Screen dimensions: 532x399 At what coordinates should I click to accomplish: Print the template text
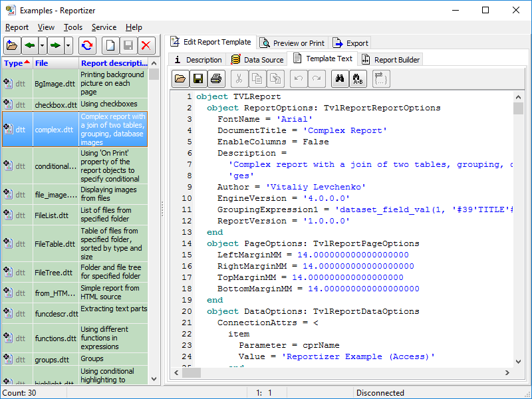point(216,79)
